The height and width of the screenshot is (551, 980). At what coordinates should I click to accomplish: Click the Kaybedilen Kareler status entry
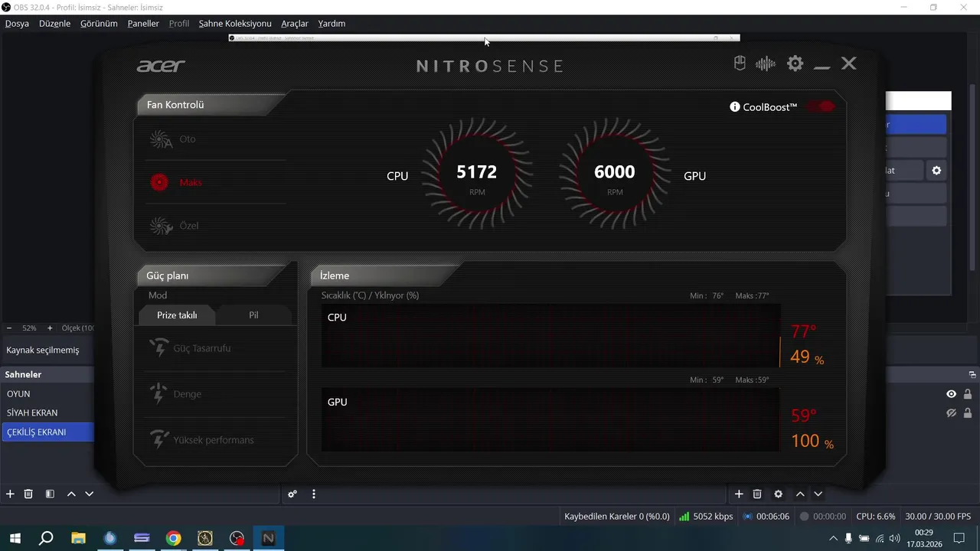[x=617, y=517]
